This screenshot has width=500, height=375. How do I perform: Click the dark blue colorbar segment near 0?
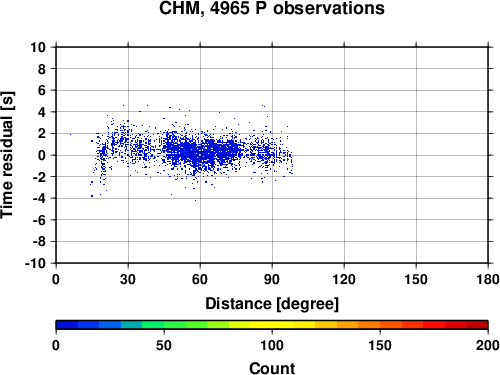click(x=67, y=325)
